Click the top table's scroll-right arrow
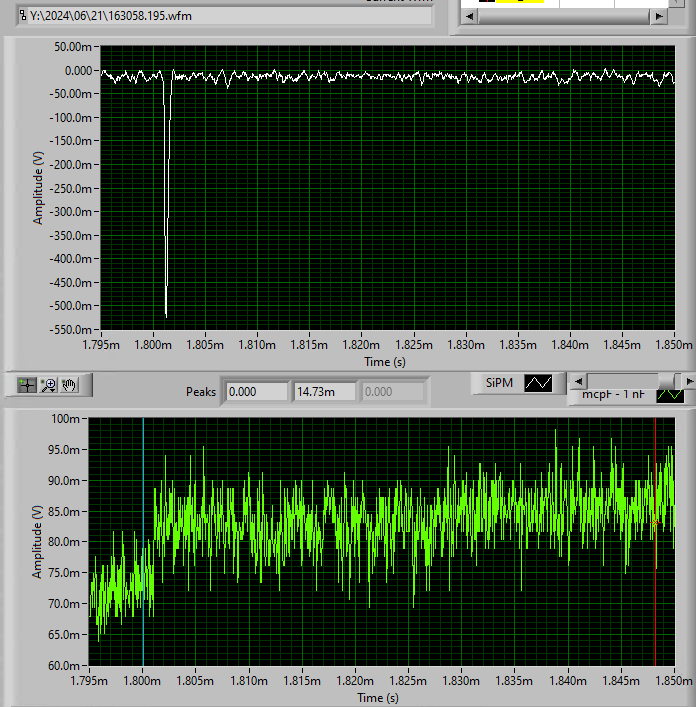The image size is (696, 707). (658, 17)
